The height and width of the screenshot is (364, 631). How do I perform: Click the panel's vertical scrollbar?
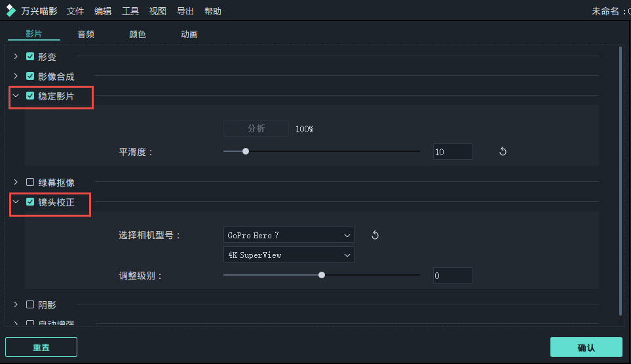coord(621,181)
